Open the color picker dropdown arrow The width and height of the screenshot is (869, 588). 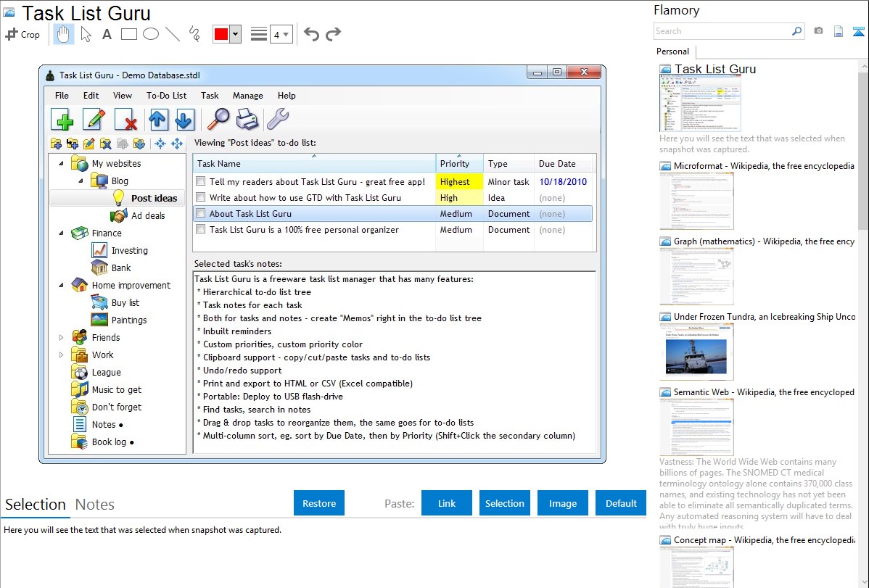235,34
